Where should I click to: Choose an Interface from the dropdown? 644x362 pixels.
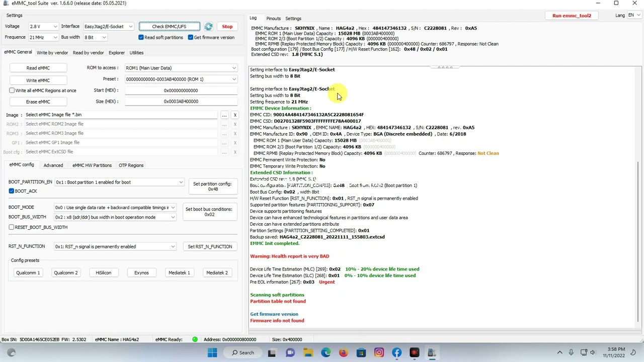click(108, 27)
